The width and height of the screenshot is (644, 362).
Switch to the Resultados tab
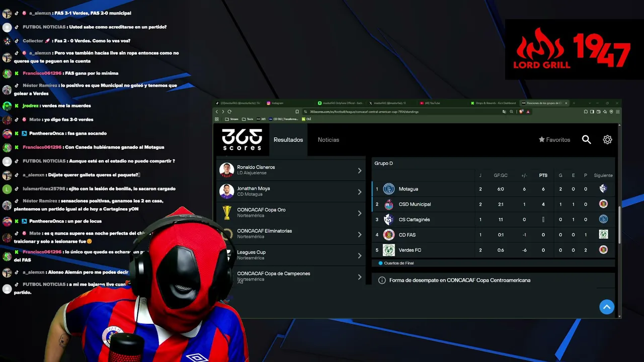[x=288, y=140]
